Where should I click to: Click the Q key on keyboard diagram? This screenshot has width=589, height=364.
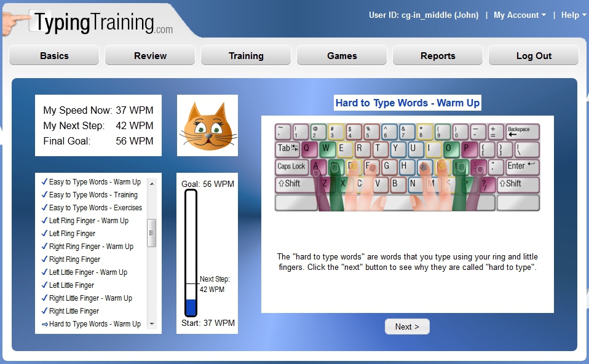[309, 148]
